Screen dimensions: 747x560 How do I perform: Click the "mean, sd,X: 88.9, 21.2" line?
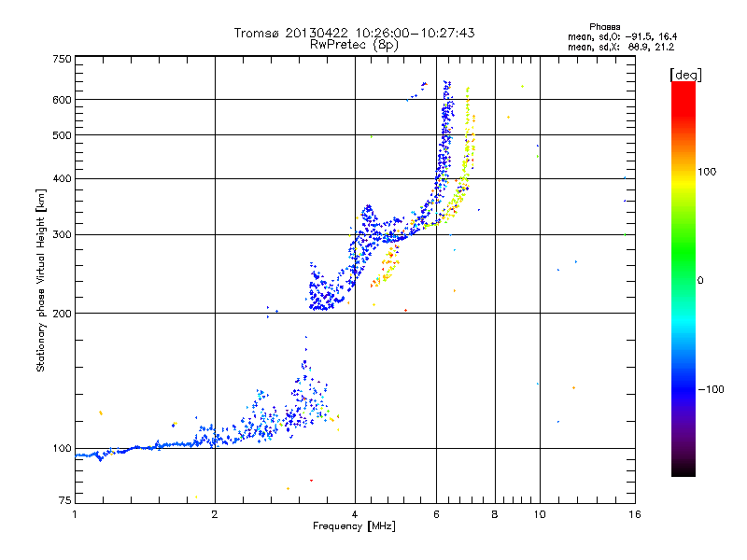click(x=621, y=47)
